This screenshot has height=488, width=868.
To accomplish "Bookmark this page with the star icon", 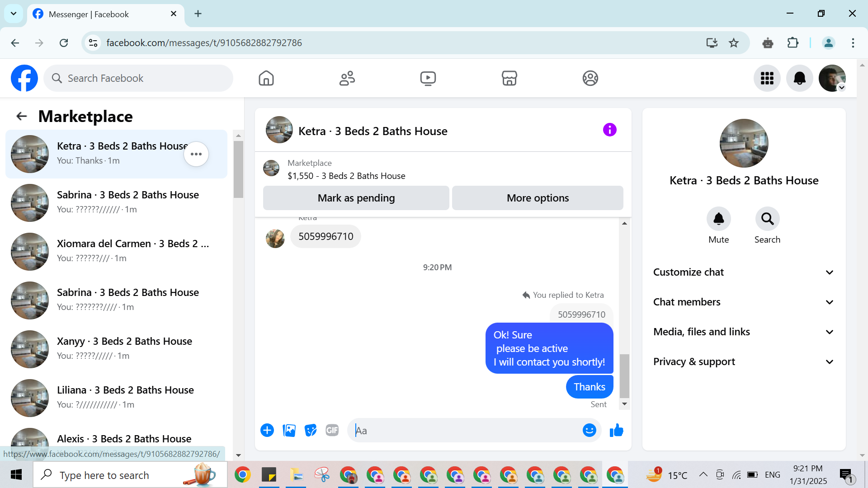I will coord(734,43).
